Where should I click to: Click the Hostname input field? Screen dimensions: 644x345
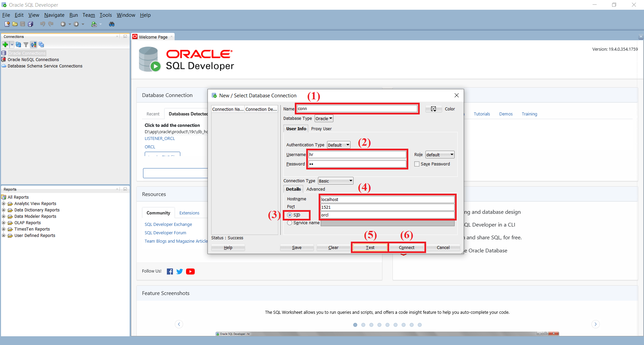(x=387, y=199)
